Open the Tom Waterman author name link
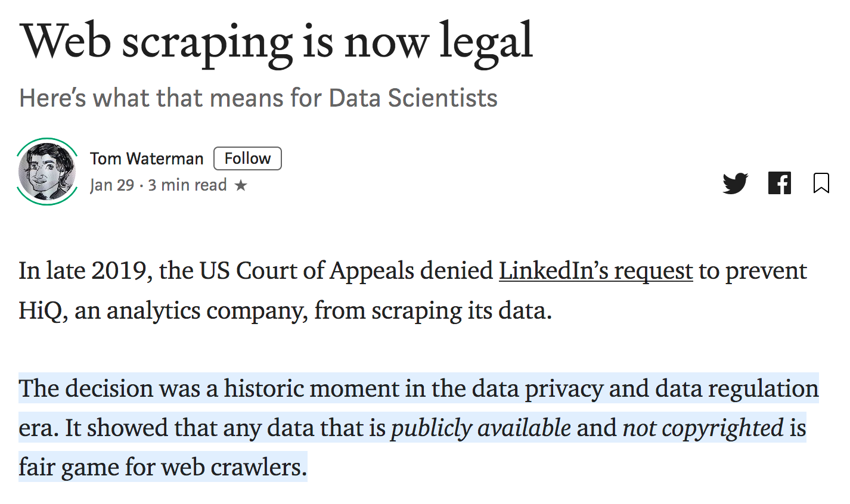Screen dimensions: 850x504 click(147, 158)
